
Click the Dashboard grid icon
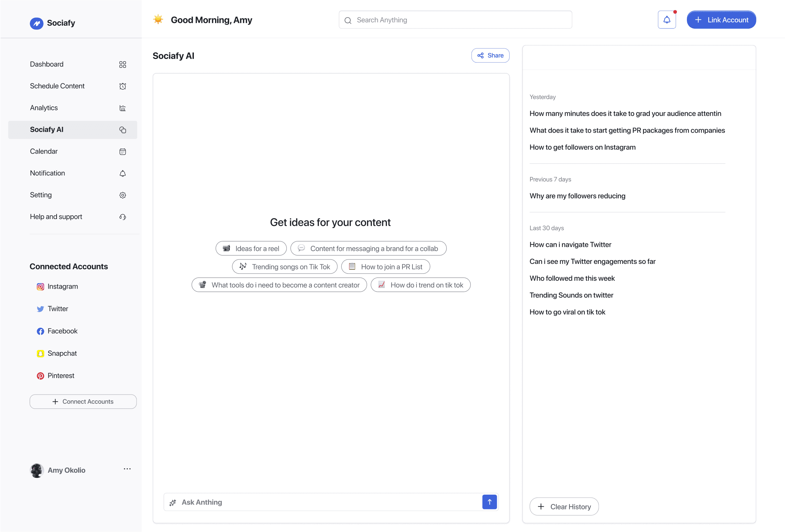click(122, 64)
